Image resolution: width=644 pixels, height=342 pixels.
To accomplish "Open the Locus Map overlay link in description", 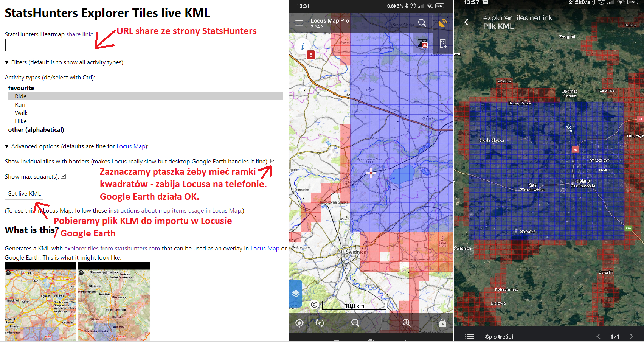I will (265, 248).
